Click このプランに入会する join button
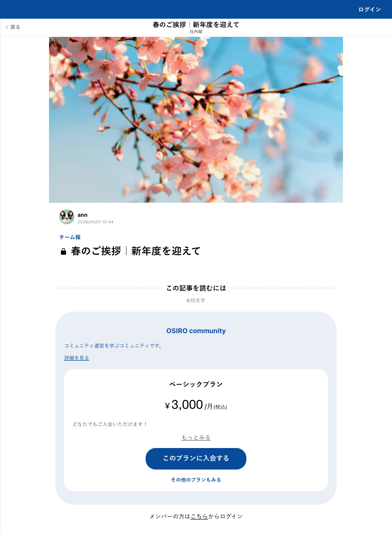Image resolution: width=392 pixels, height=534 pixels. click(196, 459)
